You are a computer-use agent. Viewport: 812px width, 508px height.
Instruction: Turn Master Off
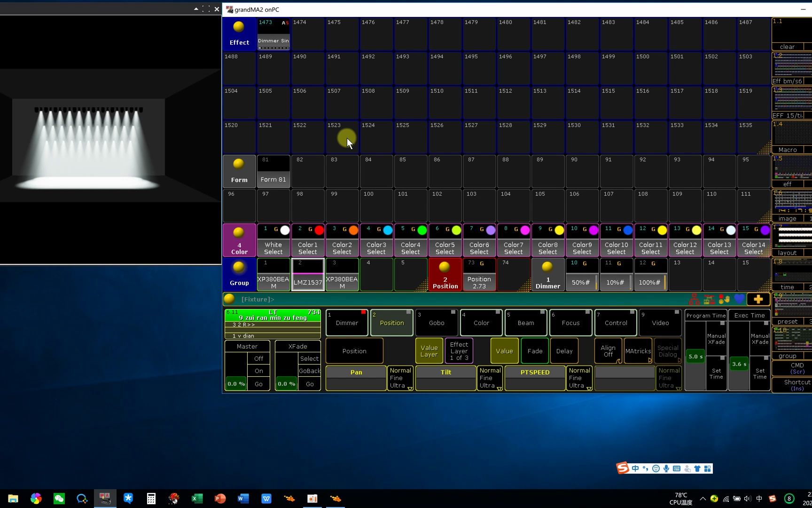pyautogui.click(x=258, y=358)
